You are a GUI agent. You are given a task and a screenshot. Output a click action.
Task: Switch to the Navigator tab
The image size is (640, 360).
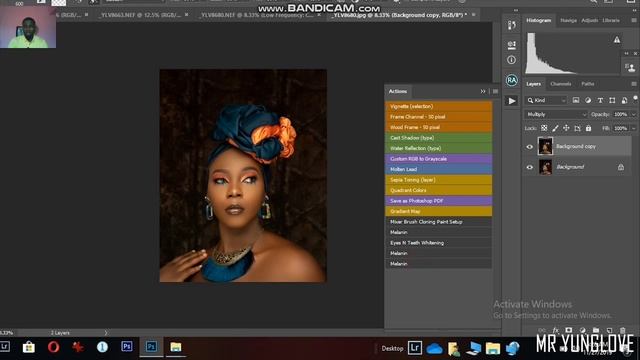pyautogui.click(x=568, y=20)
